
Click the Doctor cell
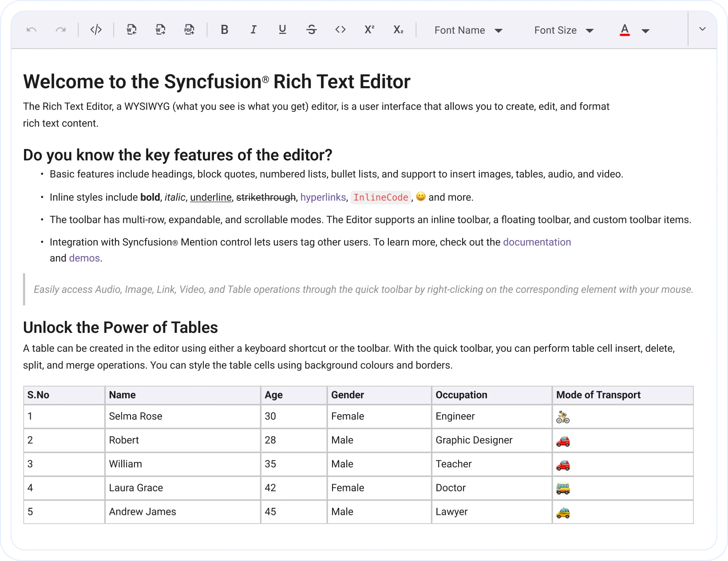tap(492, 488)
